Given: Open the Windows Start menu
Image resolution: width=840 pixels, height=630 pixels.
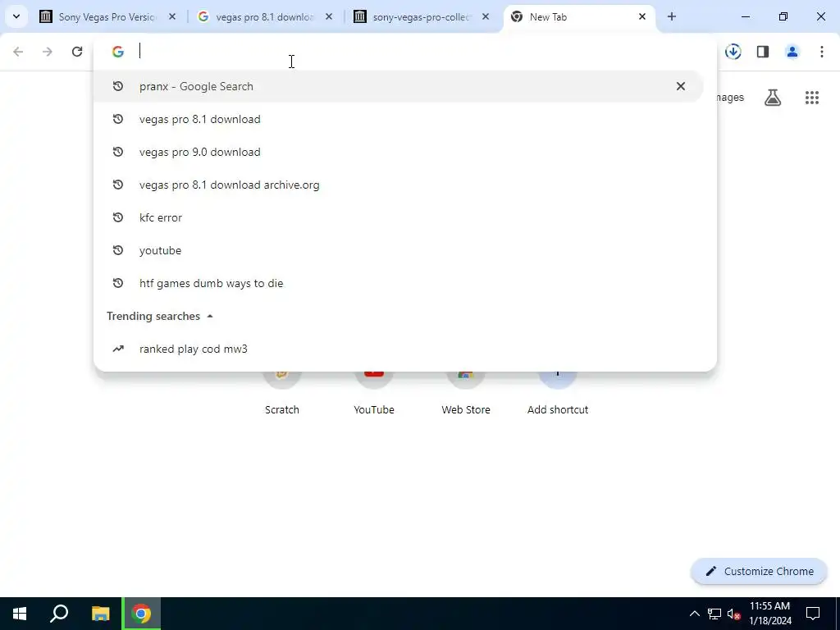Looking at the screenshot, I should click(20, 614).
